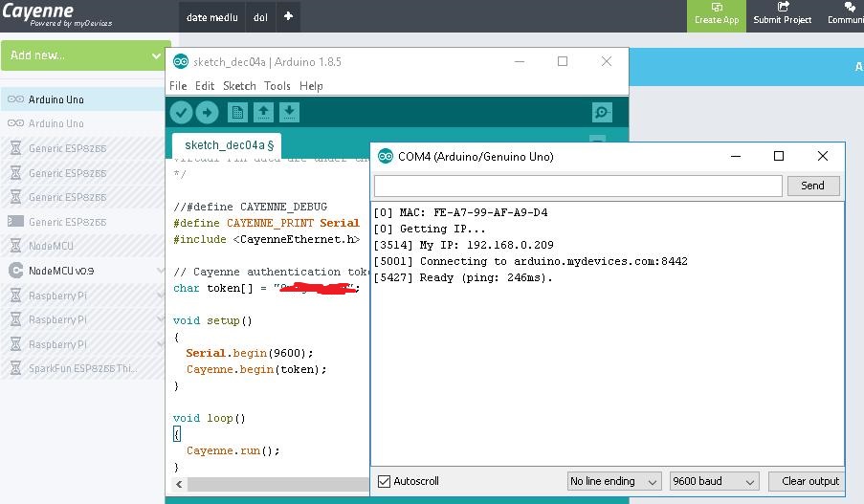This screenshot has width=864, height=504.
Task: Click hourglass icon of first Generic ESP8266
Action: coord(16,148)
